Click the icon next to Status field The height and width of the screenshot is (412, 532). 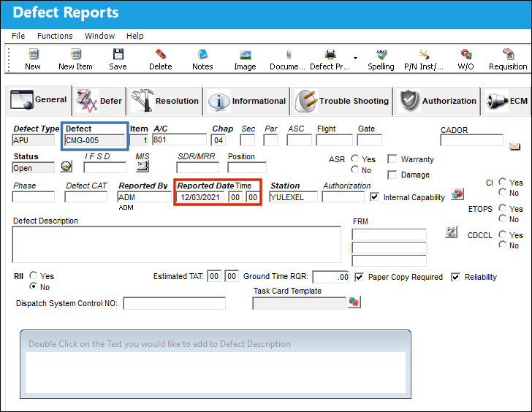click(66, 166)
